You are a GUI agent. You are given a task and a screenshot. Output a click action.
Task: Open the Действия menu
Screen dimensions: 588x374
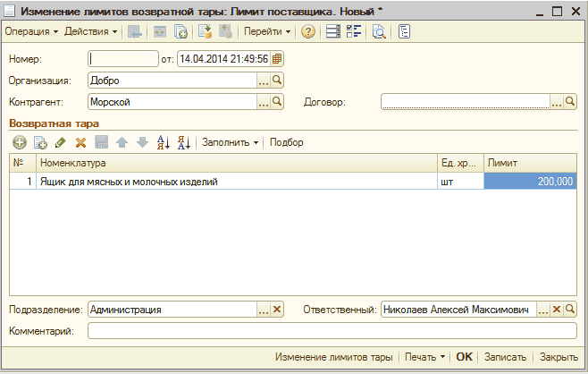click(91, 31)
